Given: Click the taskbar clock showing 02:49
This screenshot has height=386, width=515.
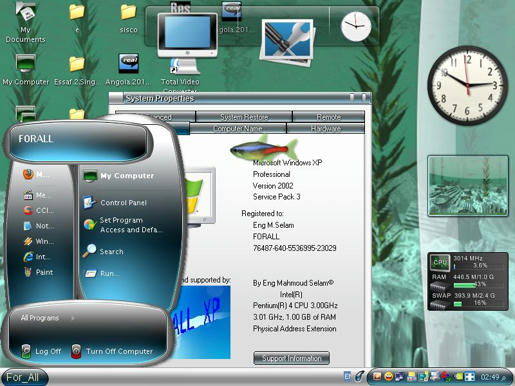Looking at the screenshot, I should (x=490, y=377).
